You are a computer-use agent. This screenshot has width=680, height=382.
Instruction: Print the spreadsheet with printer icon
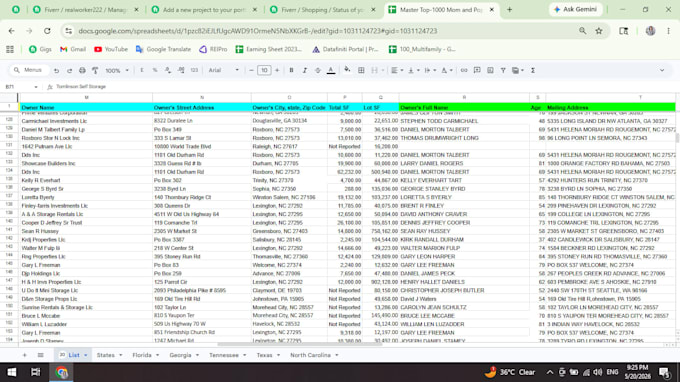[x=82, y=70]
